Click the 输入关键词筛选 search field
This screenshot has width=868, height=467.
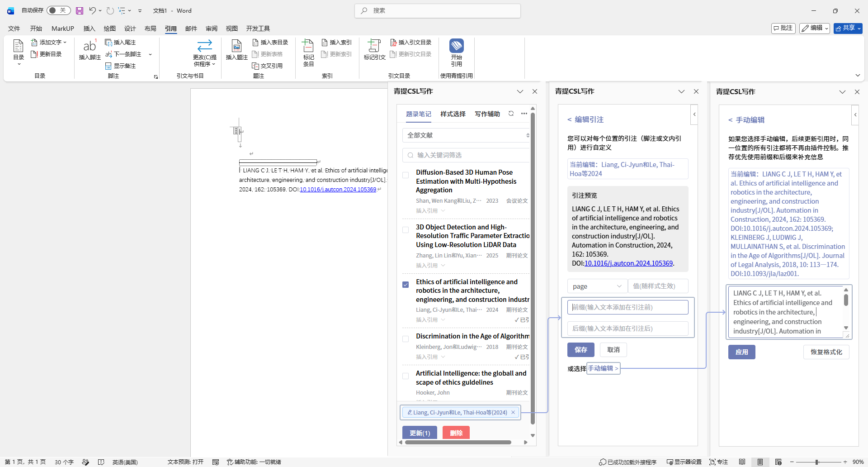(466, 155)
